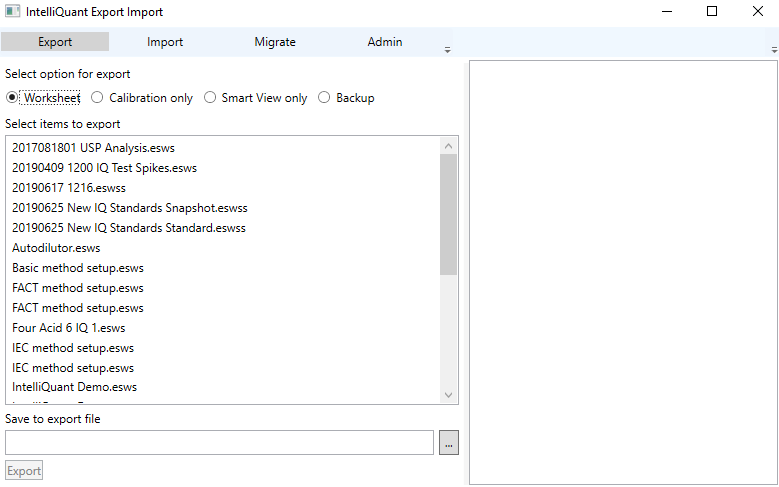Click the Save to export file text field
The height and width of the screenshot is (487, 779).
coord(219,442)
